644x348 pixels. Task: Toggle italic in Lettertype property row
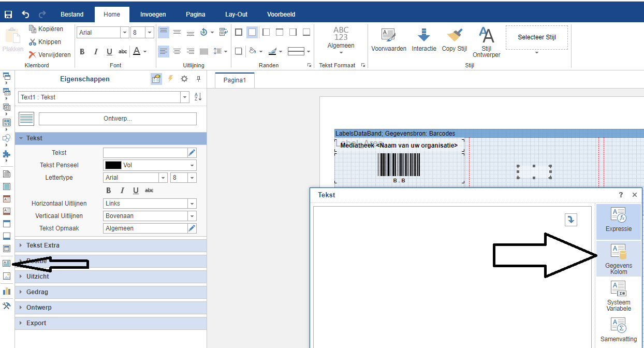[x=122, y=191]
